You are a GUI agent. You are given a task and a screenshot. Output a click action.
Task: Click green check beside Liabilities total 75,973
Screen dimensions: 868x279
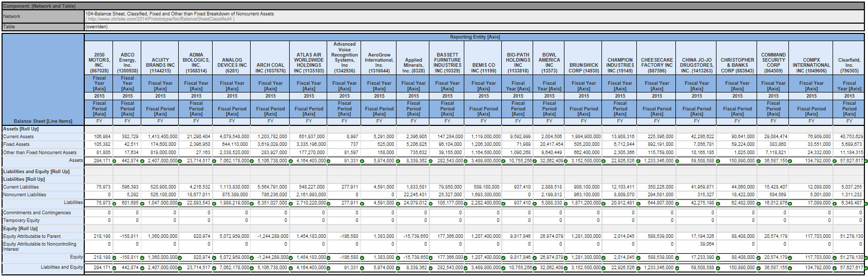click(114, 203)
